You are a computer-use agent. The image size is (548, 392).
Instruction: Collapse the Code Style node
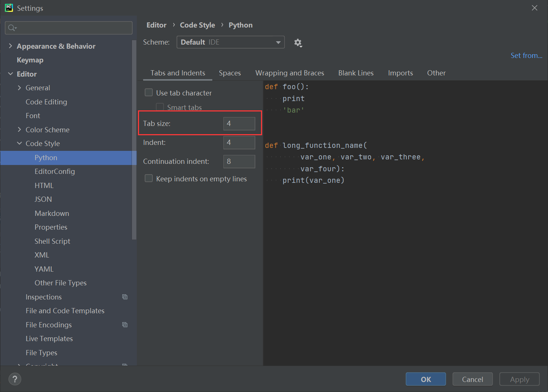pos(19,143)
